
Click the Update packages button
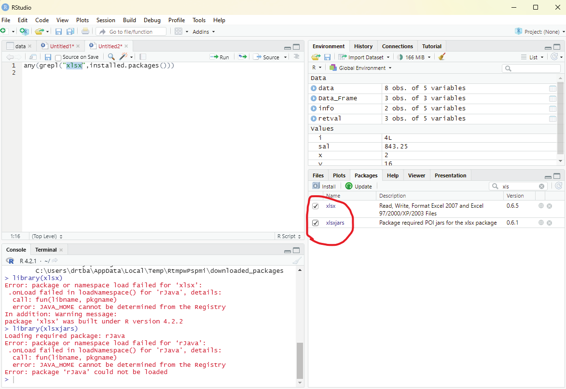pos(358,186)
